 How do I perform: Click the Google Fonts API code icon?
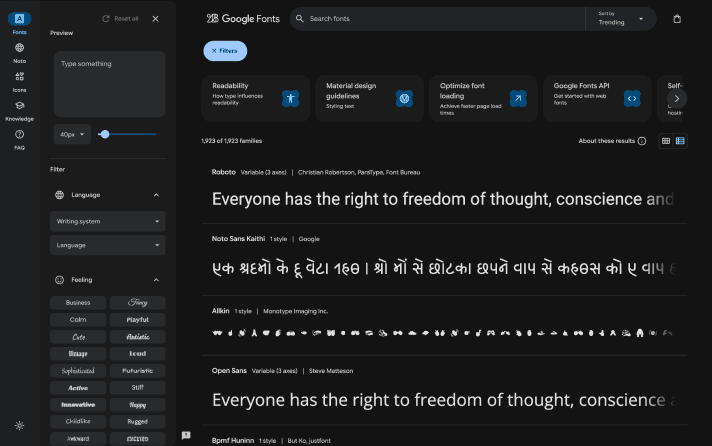(632, 98)
